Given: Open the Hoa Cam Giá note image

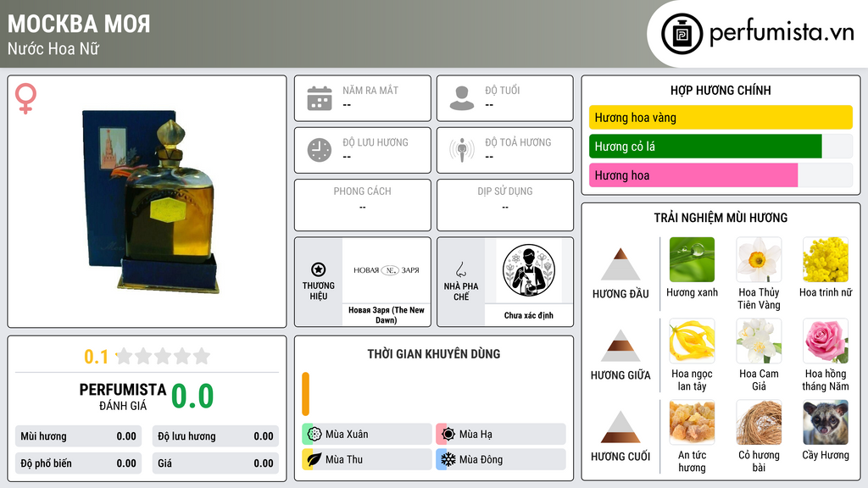Looking at the screenshot, I should point(759,341).
